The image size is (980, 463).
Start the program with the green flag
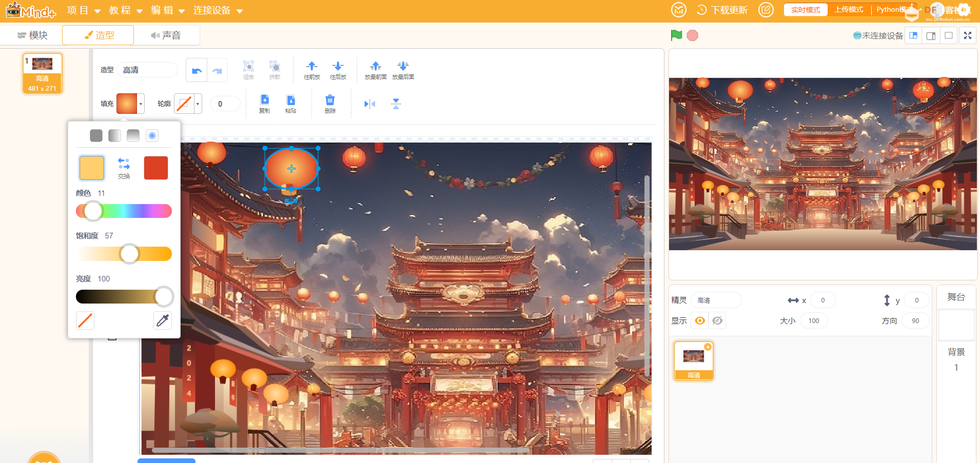point(676,35)
